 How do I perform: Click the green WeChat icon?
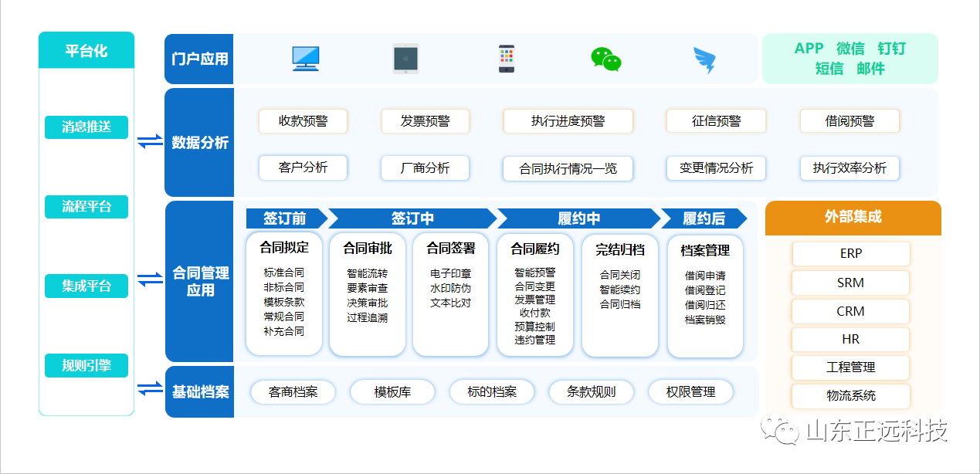pos(606,59)
